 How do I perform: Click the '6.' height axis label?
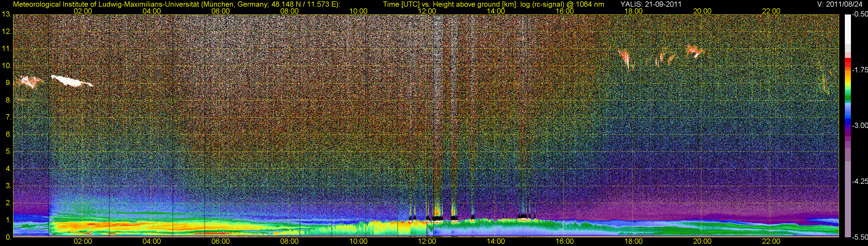click(8, 135)
